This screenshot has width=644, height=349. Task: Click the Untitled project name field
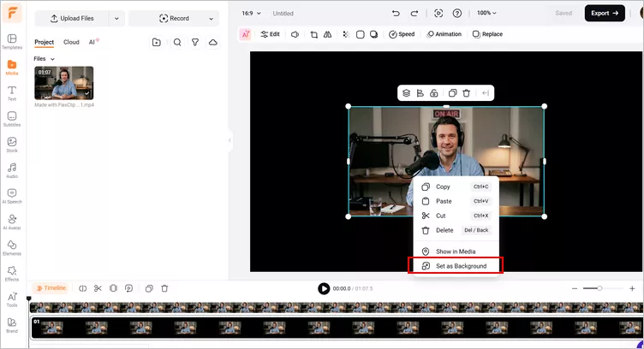pyautogui.click(x=283, y=14)
